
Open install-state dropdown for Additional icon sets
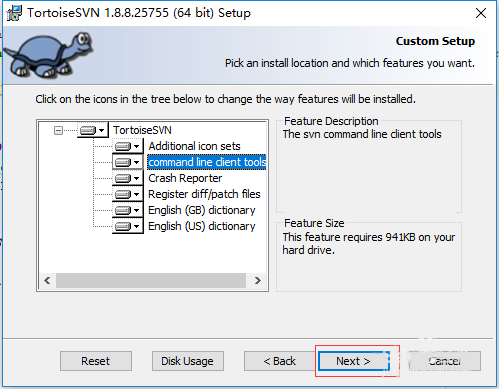tap(128, 146)
